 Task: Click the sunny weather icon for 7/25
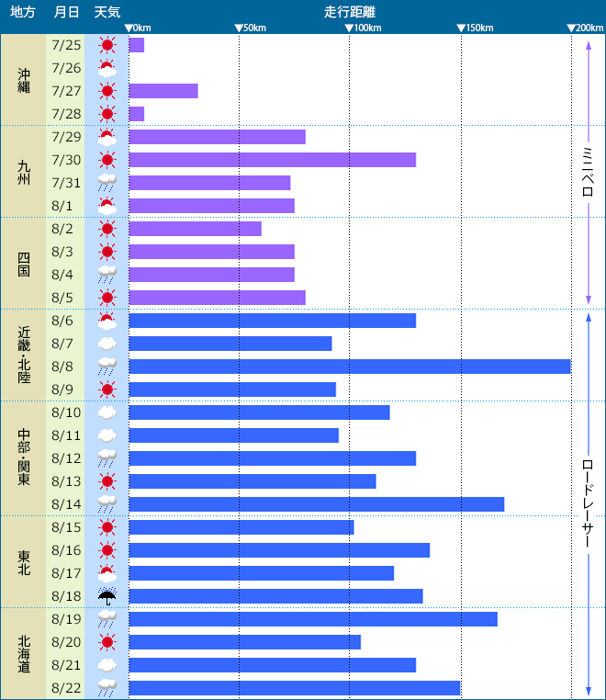(107, 45)
